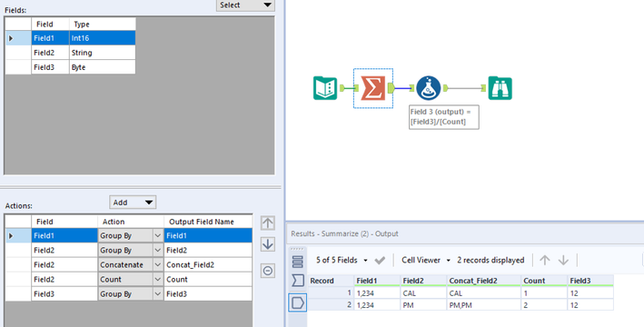Image resolution: width=644 pixels, height=327 pixels.
Task: Open the Concatenate action dropdown
Action: 158,265
